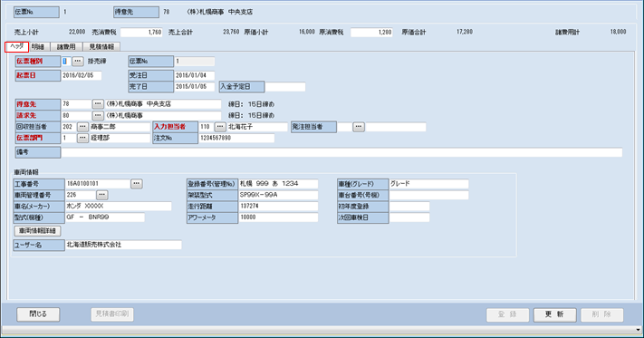
Task: Click the 閉じる button
Action: (38, 314)
